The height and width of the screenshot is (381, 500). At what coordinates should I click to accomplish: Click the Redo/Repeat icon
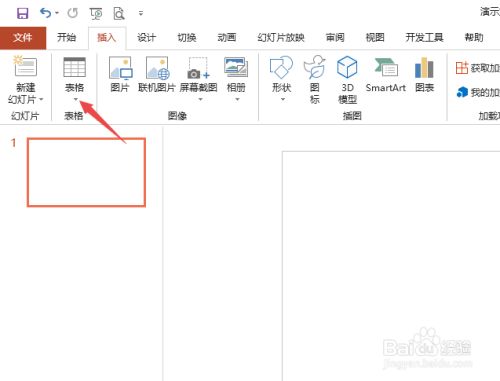(72, 13)
